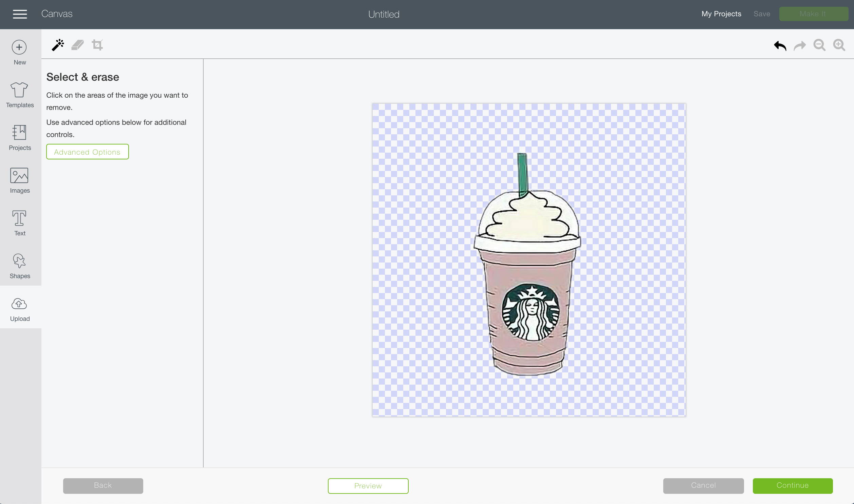Click Save in the header
The width and height of the screenshot is (854, 504).
click(x=762, y=14)
